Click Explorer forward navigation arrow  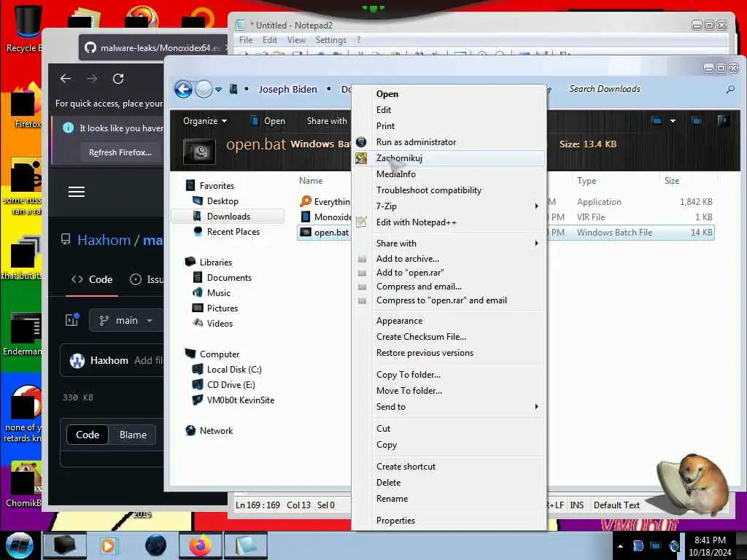[204, 89]
